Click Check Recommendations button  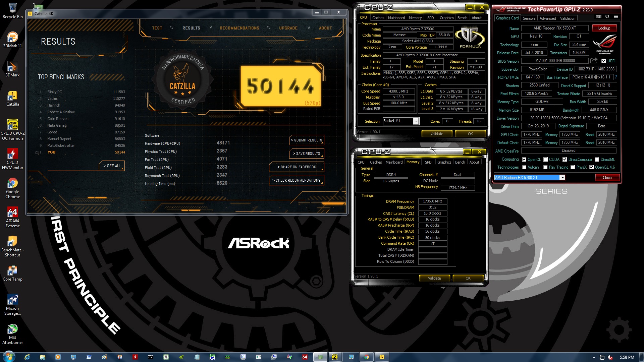point(297,180)
